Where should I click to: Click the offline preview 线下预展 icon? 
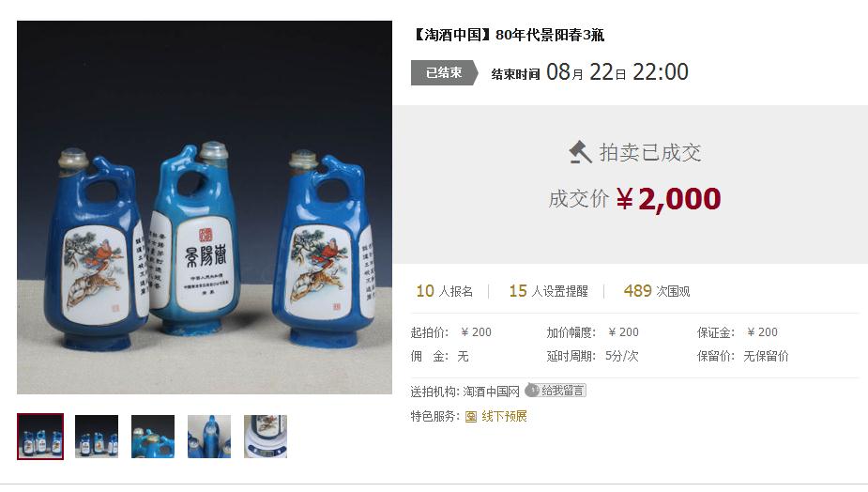(470, 417)
